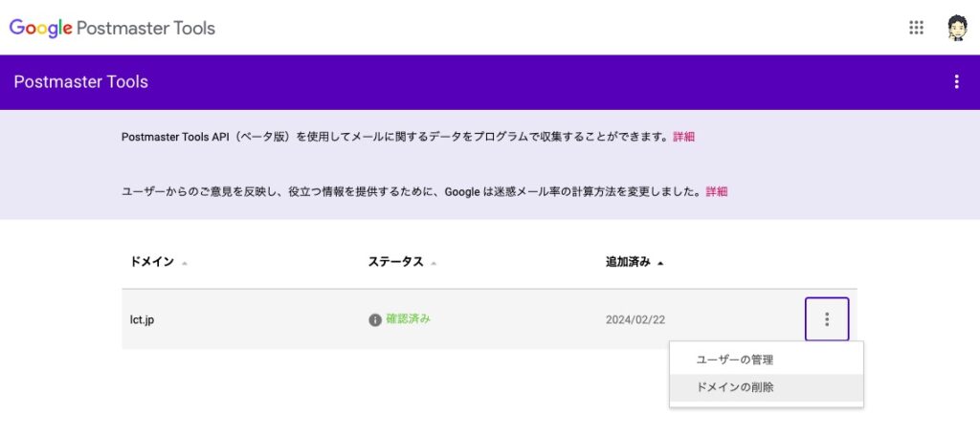Toggle 追加済み column sort arrow

click(660, 263)
